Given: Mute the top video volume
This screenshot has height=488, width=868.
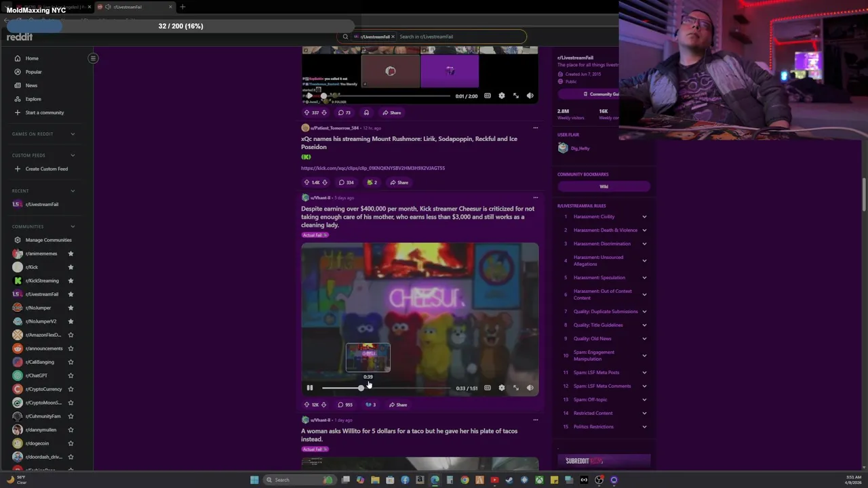Looking at the screenshot, I should click(x=530, y=96).
